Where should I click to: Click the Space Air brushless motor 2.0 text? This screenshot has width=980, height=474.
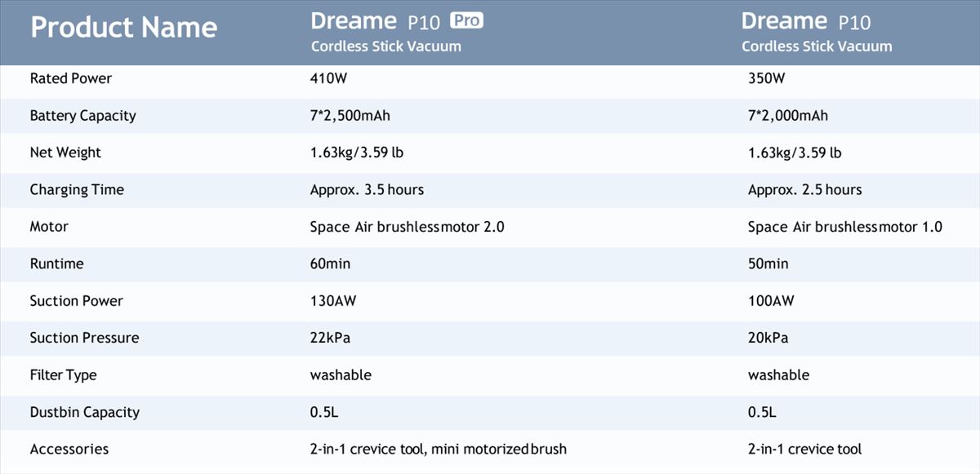407,227
